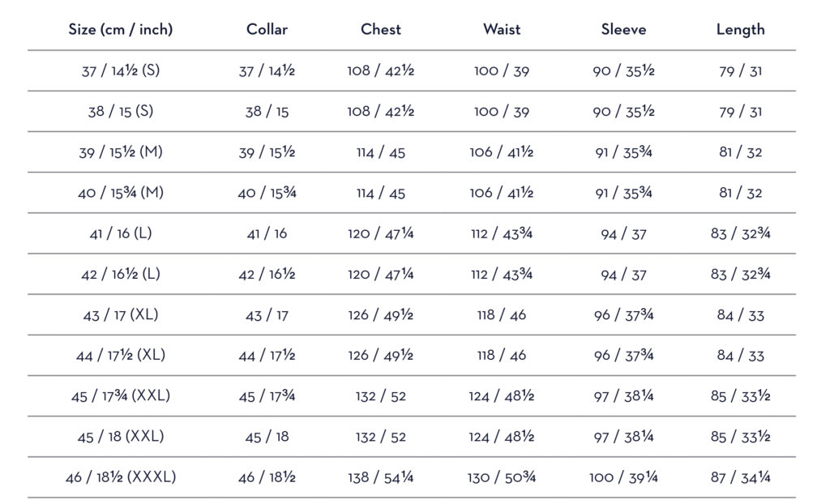Select the Length column header
830x504 pixels.
click(x=740, y=30)
